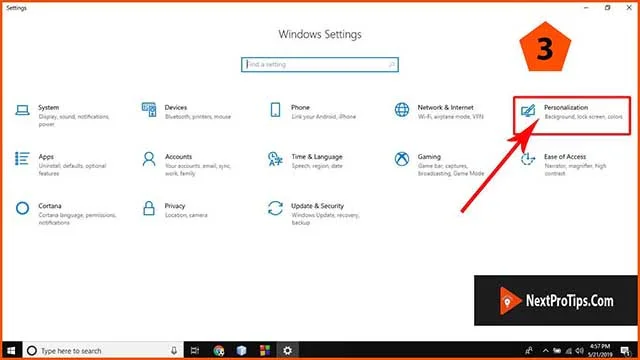Click 'Background, lock screen, colors' description
This screenshot has height=360, width=640.
[x=583, y=117]
